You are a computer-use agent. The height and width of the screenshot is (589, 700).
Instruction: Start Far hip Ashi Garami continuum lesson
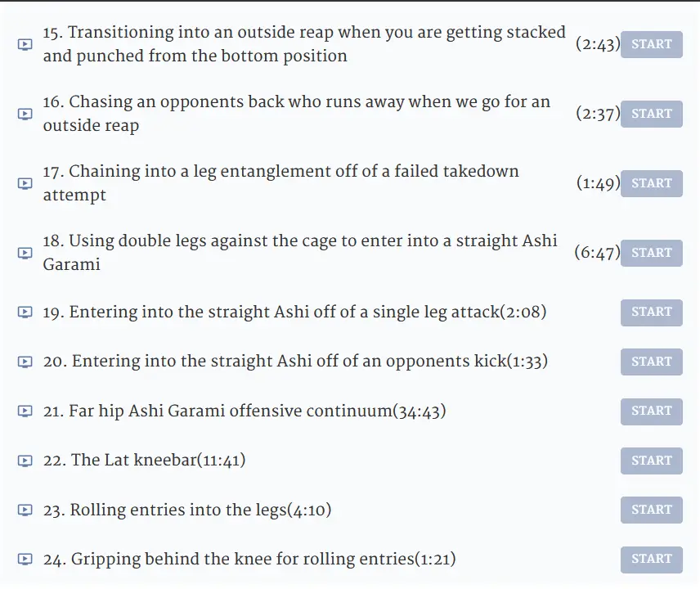click(x=651, y=411)
